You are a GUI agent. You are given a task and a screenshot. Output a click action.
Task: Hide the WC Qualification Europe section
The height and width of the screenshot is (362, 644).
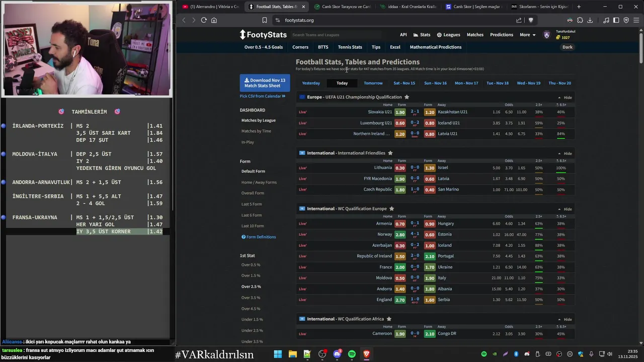pyautogui.click(x=565, y=209)
